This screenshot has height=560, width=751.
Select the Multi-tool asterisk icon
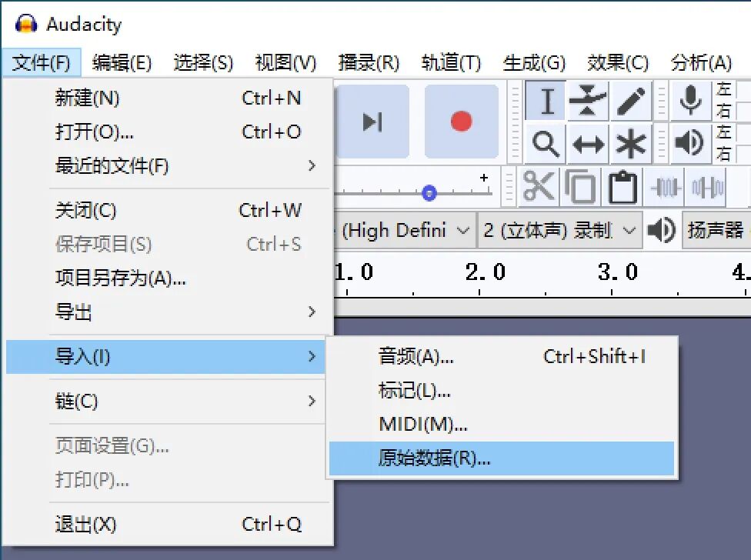click(630, 144)
